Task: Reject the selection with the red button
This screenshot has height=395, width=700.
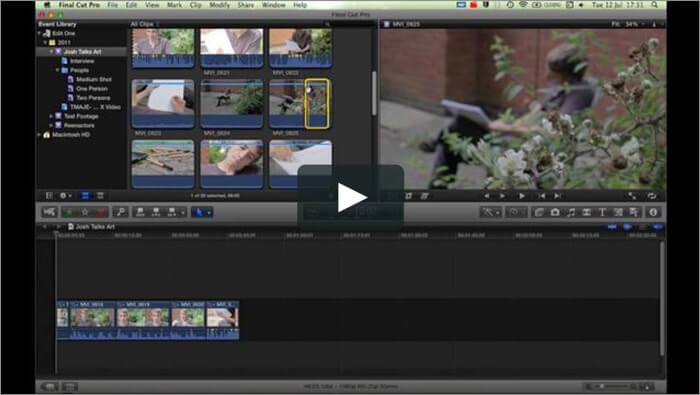Action: [x=101, y=212]
